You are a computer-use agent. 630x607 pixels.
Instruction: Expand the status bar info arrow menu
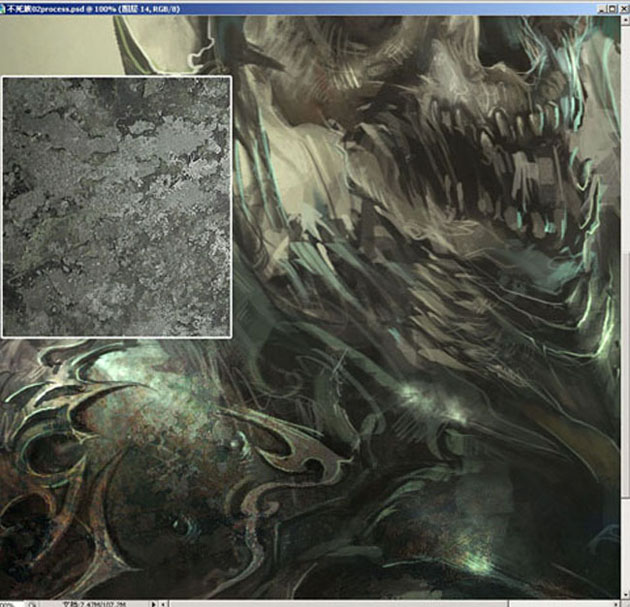(x=152, y=603)
